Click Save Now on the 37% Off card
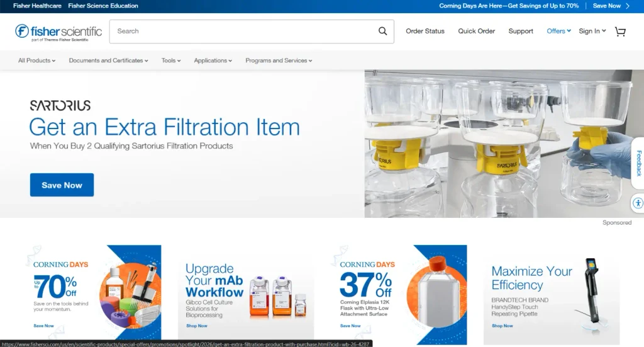 pyautogui.click(x=350, y=326)
